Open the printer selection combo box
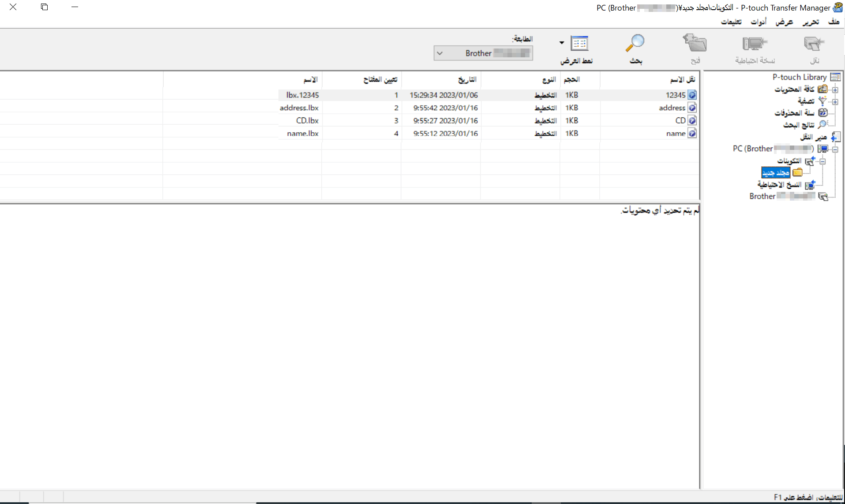845x504 pixels. click(x=483, y=53)
